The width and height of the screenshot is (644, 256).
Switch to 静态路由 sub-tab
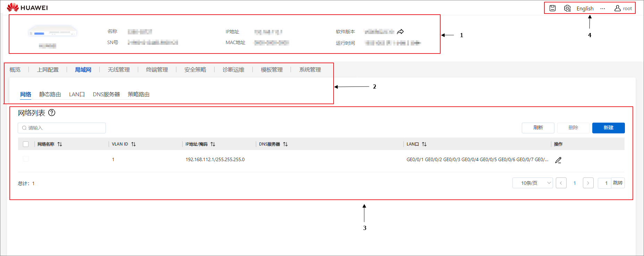50,94
